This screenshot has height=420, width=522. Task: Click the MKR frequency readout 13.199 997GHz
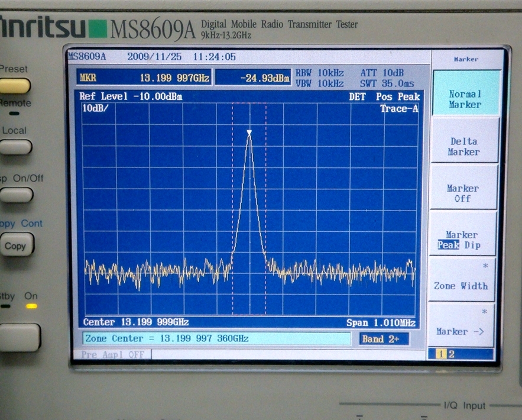pos(144,78)
